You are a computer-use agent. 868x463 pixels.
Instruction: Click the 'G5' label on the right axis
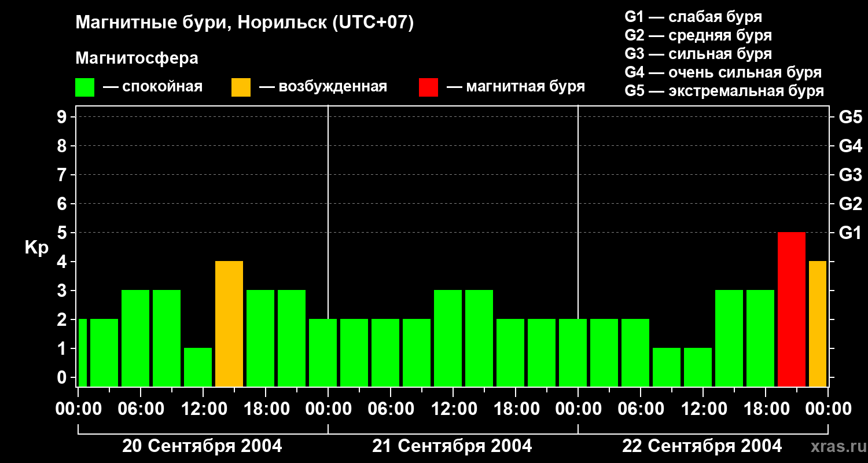(x=850, y=117)
